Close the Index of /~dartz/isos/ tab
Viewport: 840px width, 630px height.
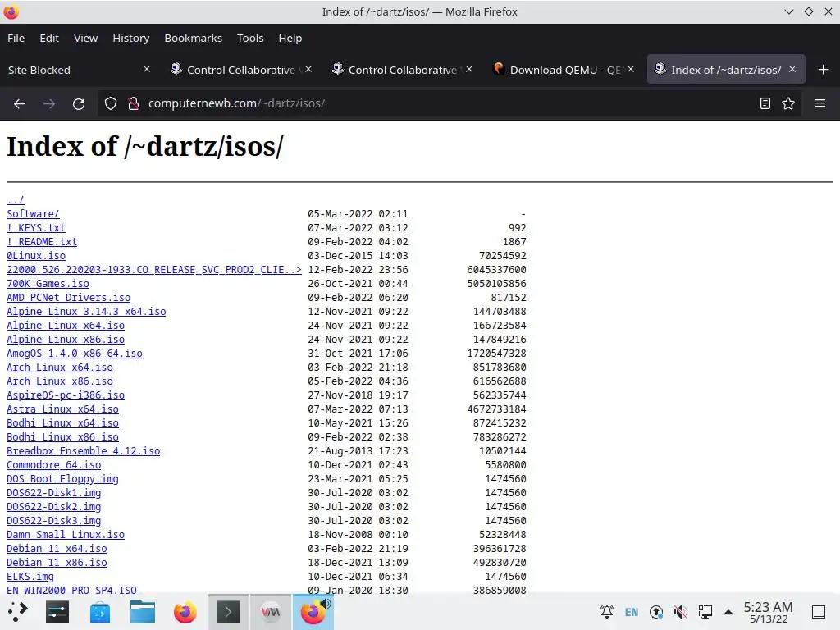[792, 69]
